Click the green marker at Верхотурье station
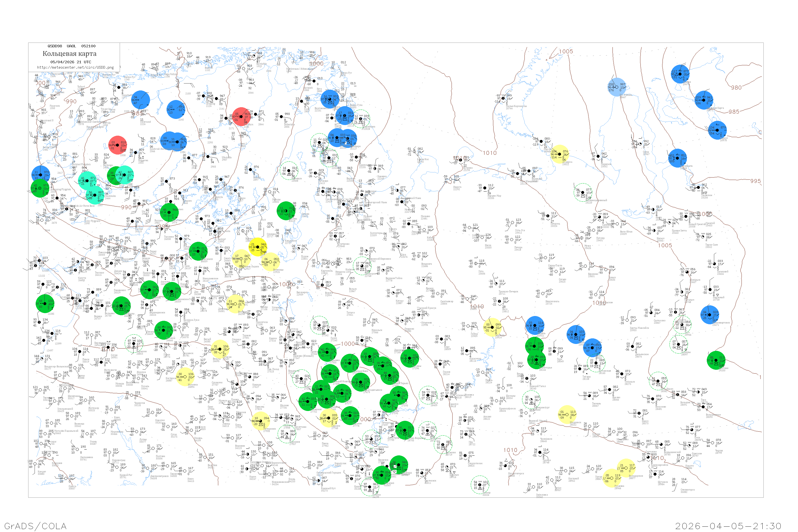798x532 pixels. click(x=537, y=360)
